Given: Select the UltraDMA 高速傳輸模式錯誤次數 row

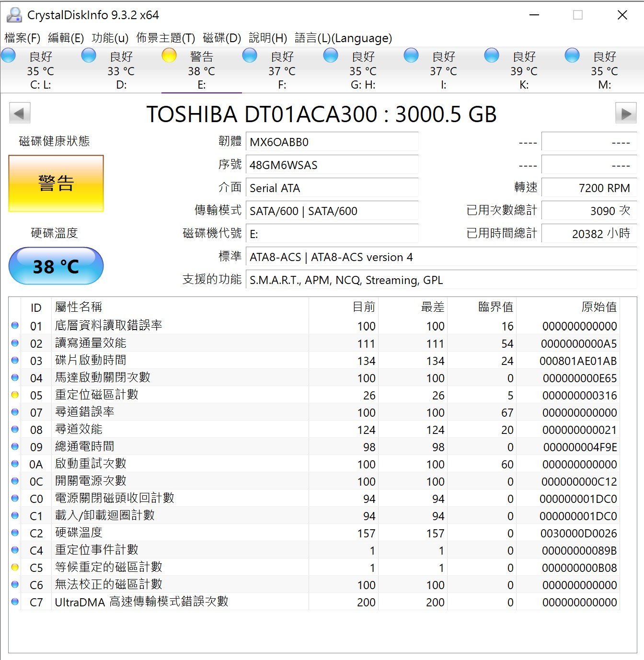Looking at the screenshot, I should pos(314,602).
